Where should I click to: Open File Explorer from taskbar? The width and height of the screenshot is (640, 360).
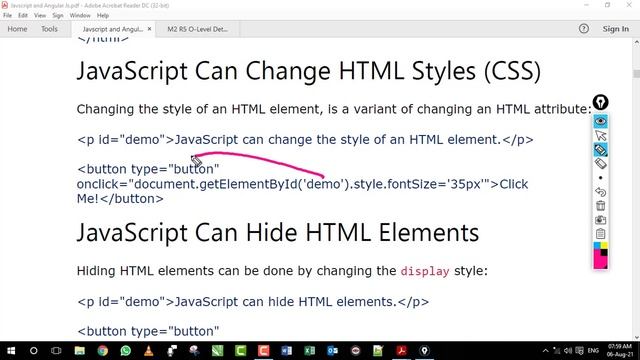click(x=80, y=351)
